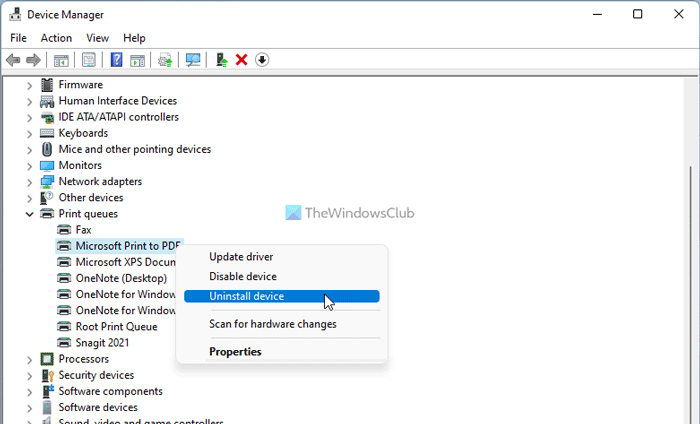Click the mouse icon beside Mice and other pointing devices
The image size is (700, 424).
coord(47,149)
